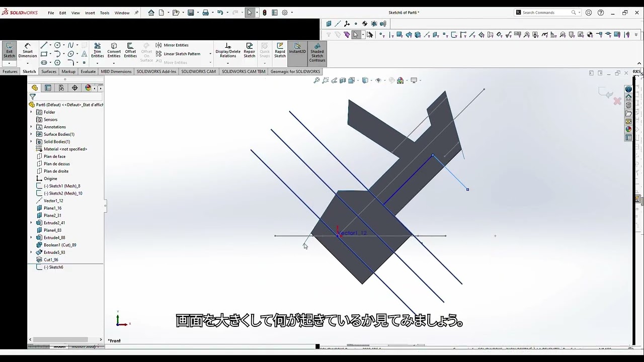Click the Rebuild traffic light icon
This screenshot has width=644, height=362.
point(265,13)
